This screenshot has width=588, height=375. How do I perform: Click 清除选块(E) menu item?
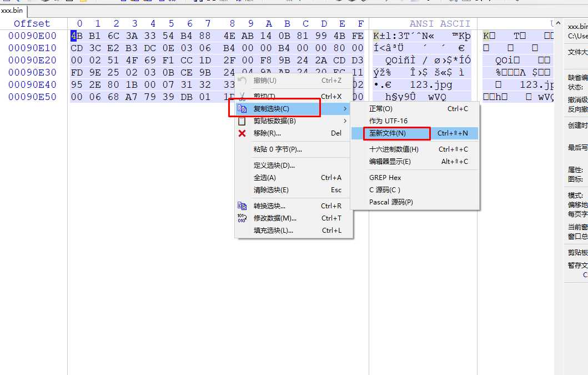293,190
